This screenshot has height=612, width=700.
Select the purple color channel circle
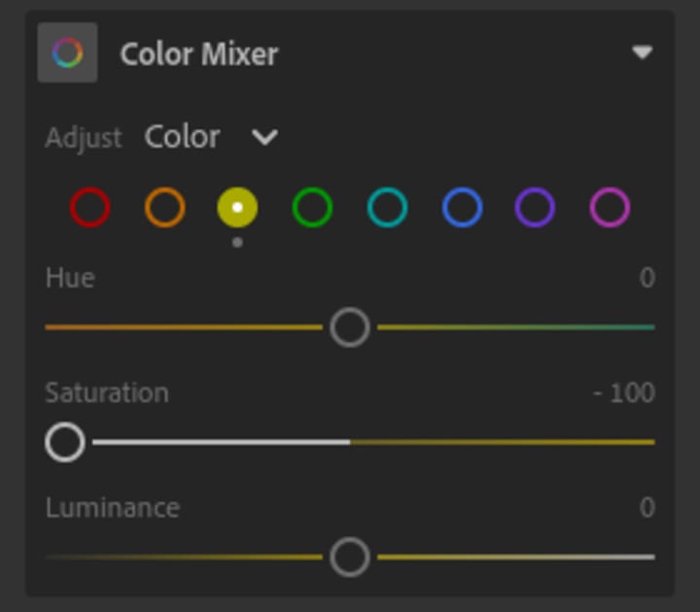click(535, 208)
